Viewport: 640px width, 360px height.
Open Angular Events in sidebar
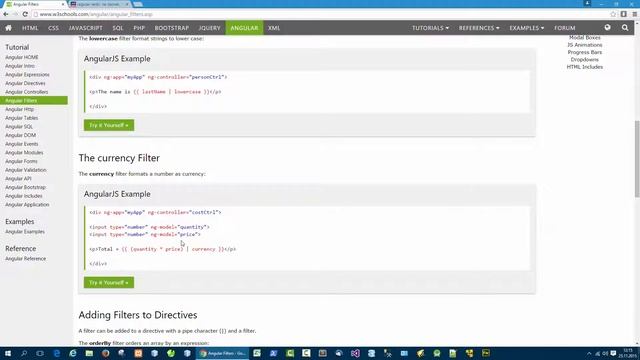tap(21, 144)
